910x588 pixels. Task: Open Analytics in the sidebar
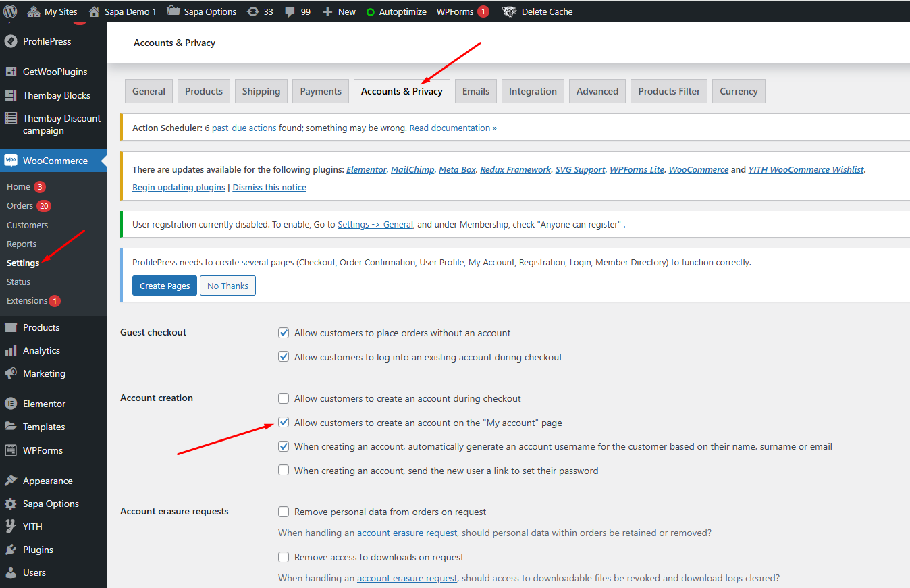[x=53, y=350]
